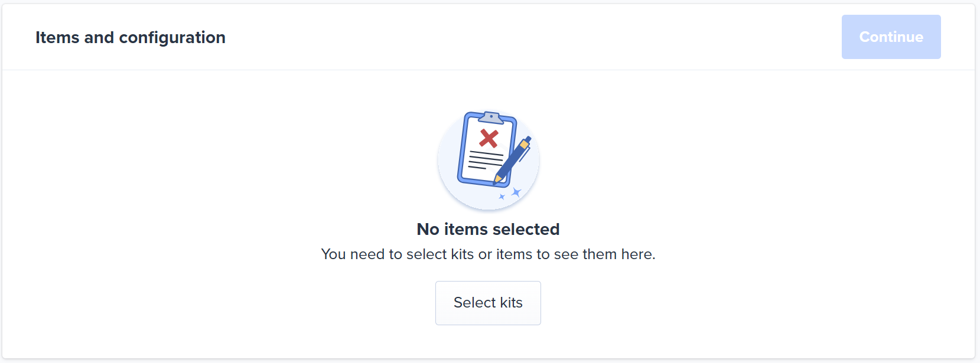Click the word 'configuration' in the title
The image size is (980, 363).
coord(172,37)
